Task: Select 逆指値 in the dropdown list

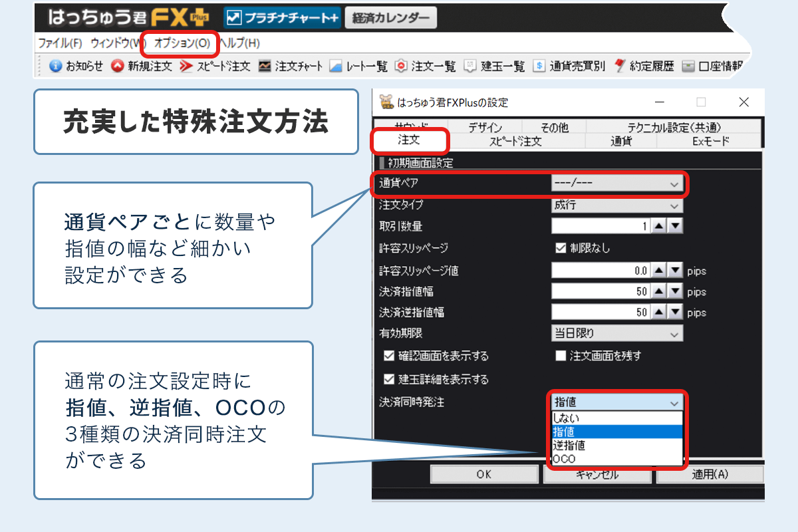Action: [x=617, y=446]
